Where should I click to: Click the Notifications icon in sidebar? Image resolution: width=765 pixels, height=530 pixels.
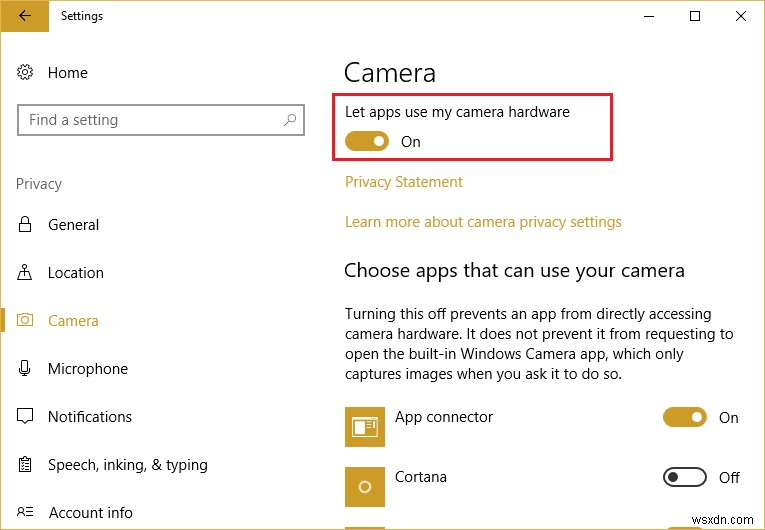click(26, 417)
